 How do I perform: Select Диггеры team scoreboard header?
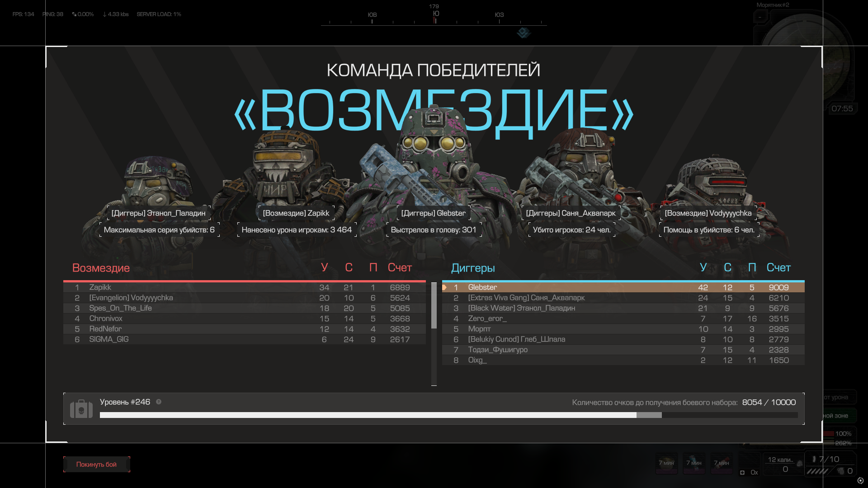[473, 268]
